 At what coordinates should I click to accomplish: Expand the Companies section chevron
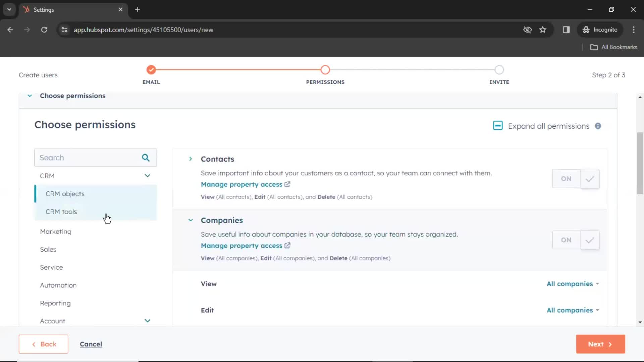tap(190, 220)
